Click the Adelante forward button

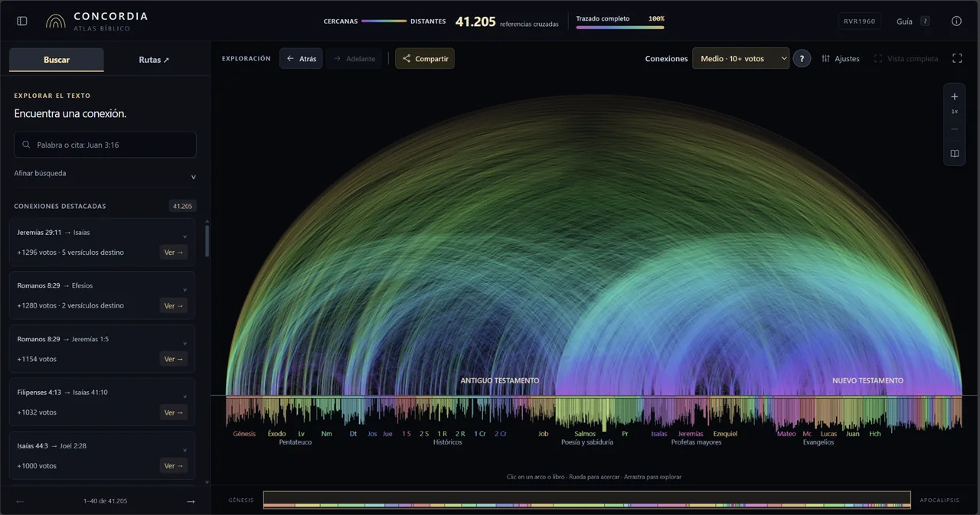354,59
